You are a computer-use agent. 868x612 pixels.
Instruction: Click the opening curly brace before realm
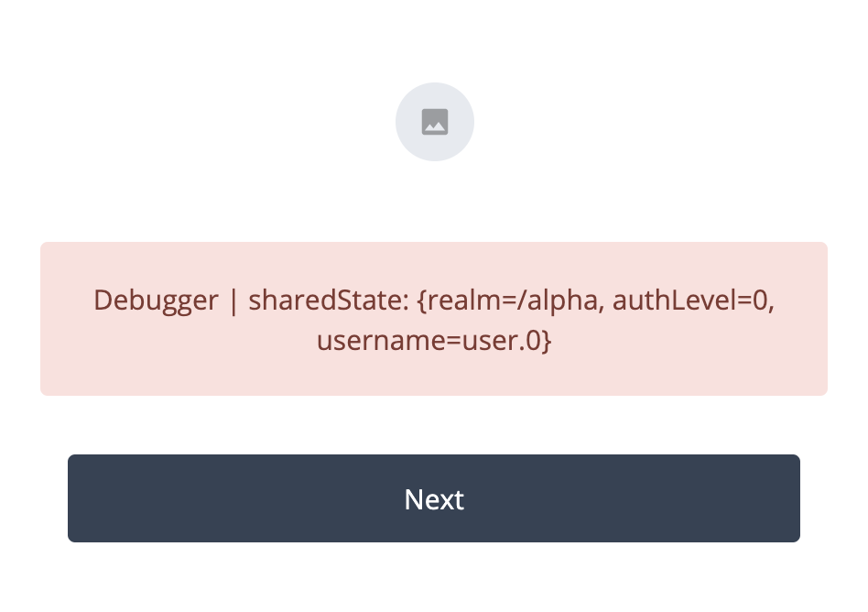click(x=422, y=301)
